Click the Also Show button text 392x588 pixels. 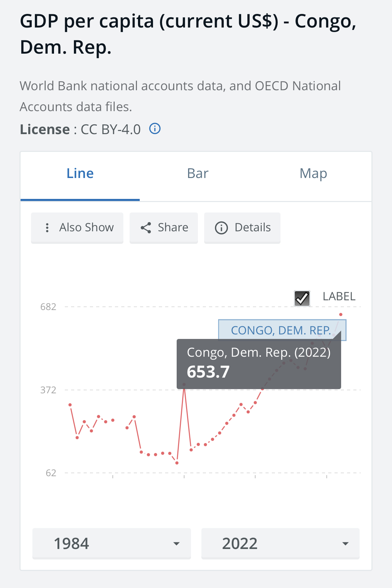click(86, 227)
